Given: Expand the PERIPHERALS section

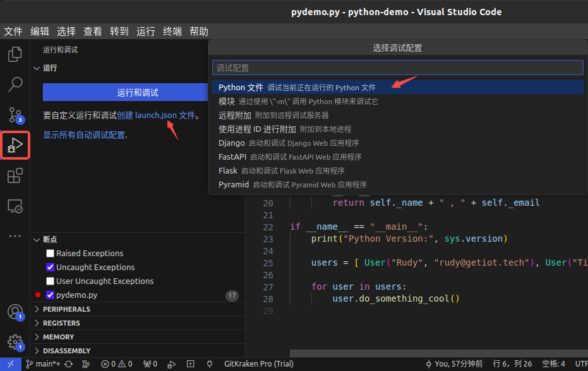Looking at the screenshot, I should click(66, 309).
